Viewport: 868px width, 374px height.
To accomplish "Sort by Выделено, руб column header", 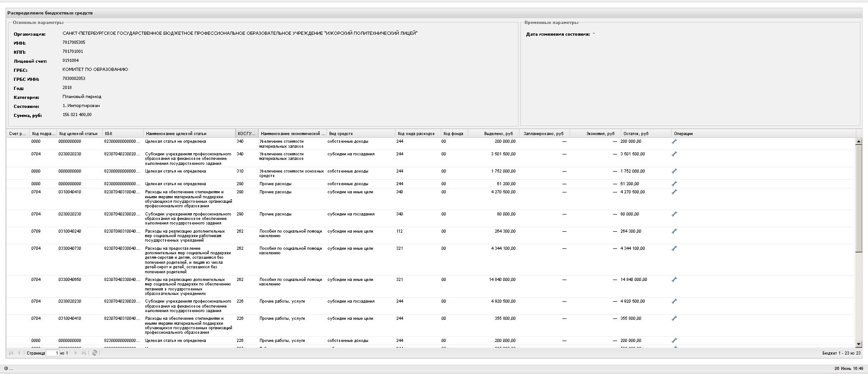I will [x=493, y=134].
